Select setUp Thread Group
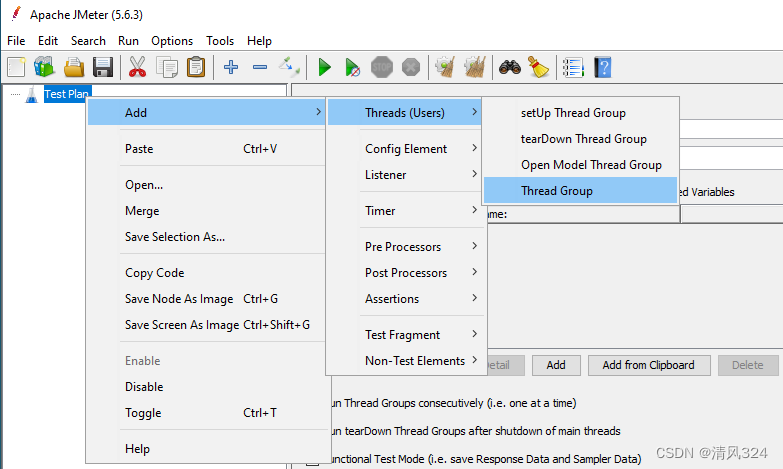Image resolution: width=783 pixels, height=469 pixels. [x=580, y=113]
